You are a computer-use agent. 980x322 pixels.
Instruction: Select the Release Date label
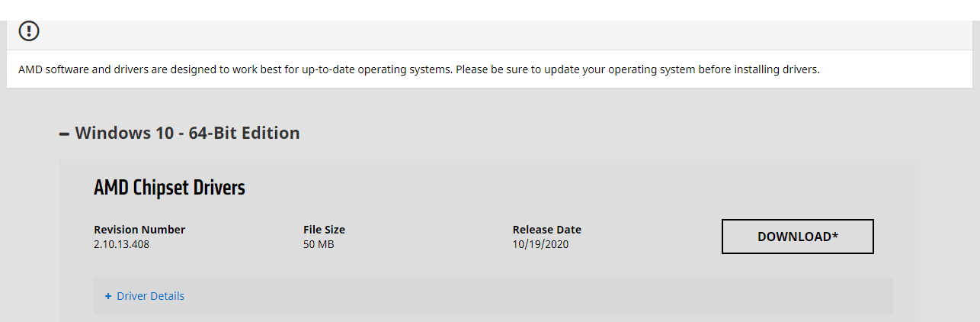[546, 230]
